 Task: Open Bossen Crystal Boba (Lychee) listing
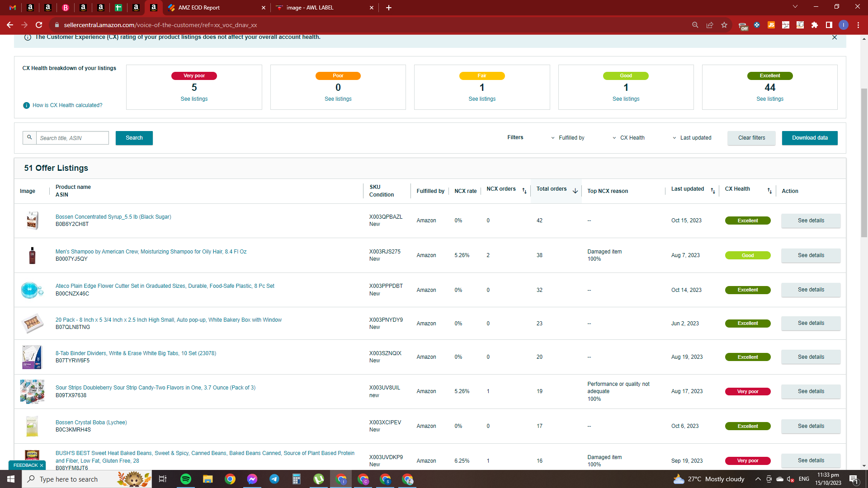click(91, 422)
